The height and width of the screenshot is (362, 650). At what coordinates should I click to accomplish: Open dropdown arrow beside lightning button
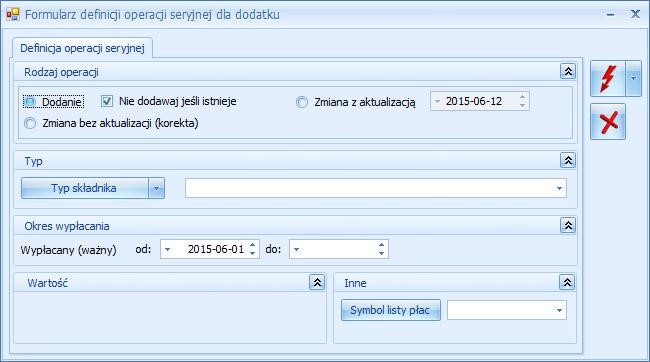(x=633, y=78)
